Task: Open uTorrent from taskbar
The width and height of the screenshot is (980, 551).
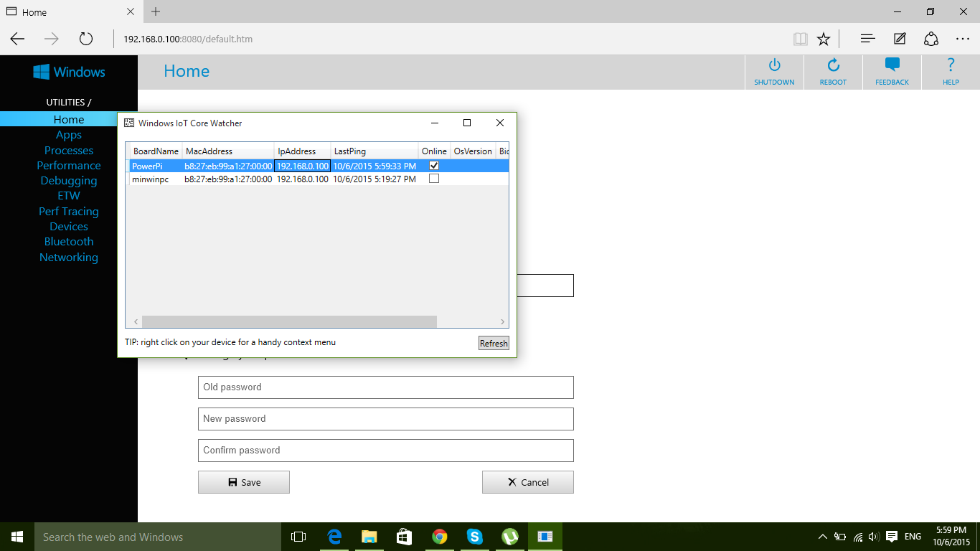Action: 509,537
